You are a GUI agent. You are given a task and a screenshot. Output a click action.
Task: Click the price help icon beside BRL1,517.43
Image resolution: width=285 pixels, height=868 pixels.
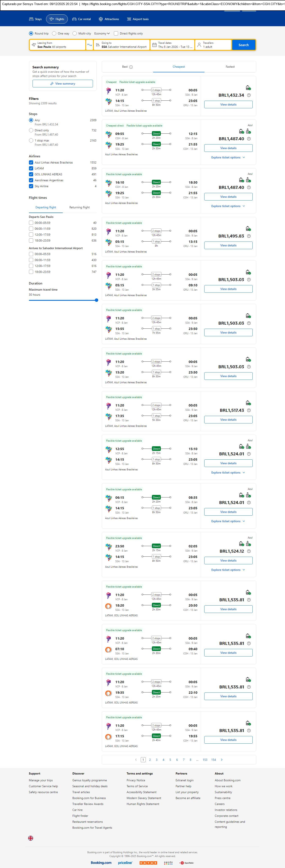point(249,410)
